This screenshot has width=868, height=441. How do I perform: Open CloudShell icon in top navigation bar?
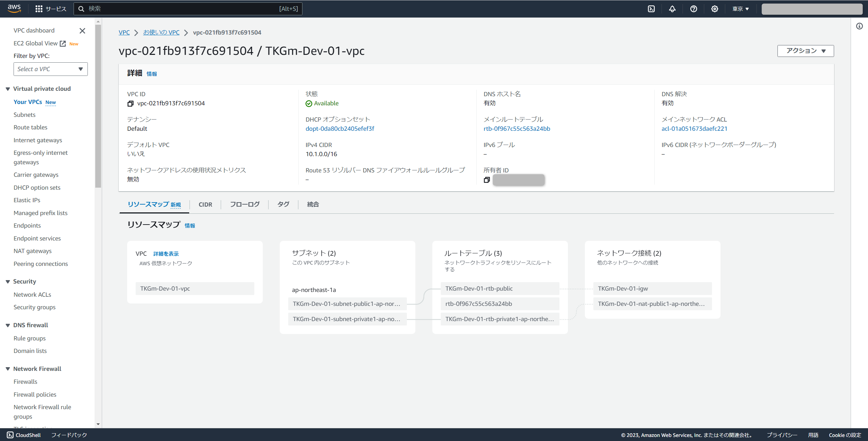(651, 9)
